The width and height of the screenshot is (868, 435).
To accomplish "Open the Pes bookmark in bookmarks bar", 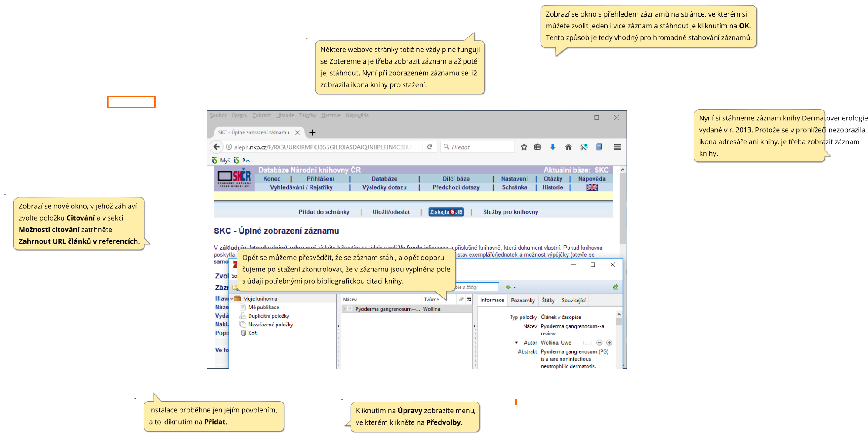I will click(x=242, y=160).
